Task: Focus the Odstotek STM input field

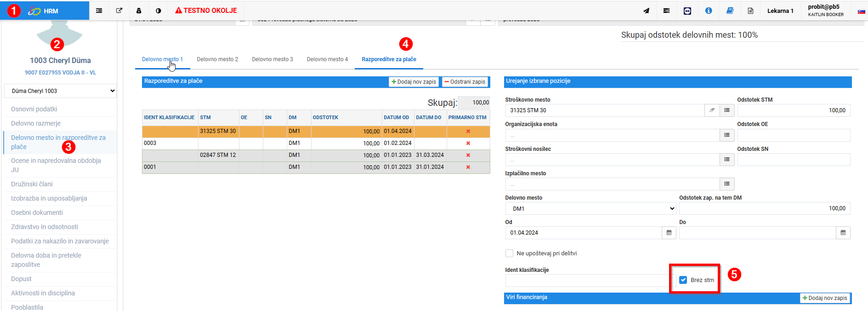Action: 794,110
